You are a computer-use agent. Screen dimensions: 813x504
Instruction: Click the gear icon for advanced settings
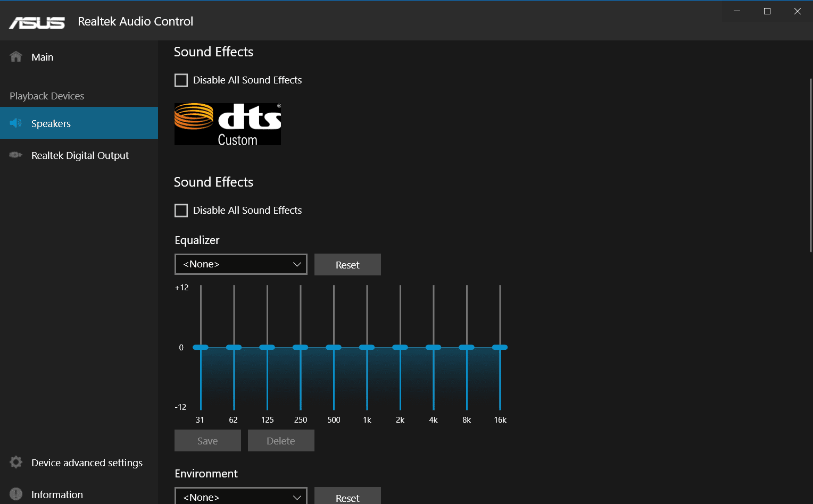tap(16, 462)
